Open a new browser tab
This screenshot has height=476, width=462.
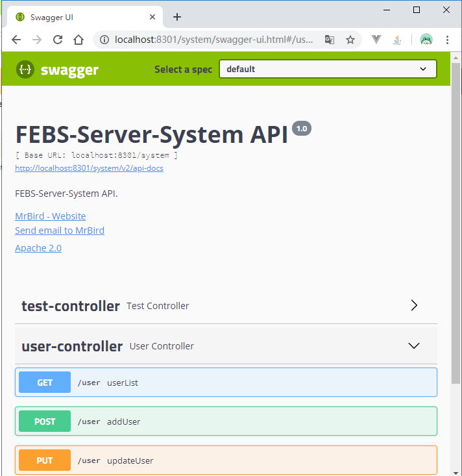pos(177,17)
